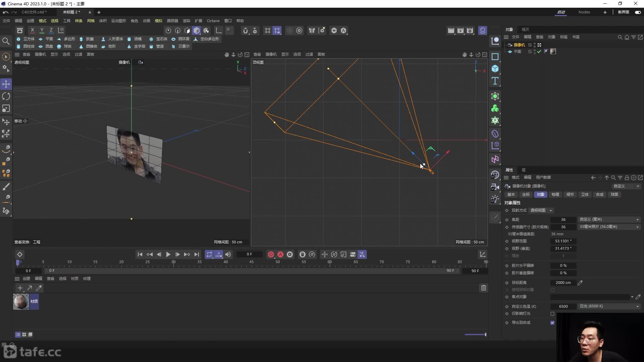Click the play forward button
This screenshot has width=644, height=362.
click(x=168, y=255)
